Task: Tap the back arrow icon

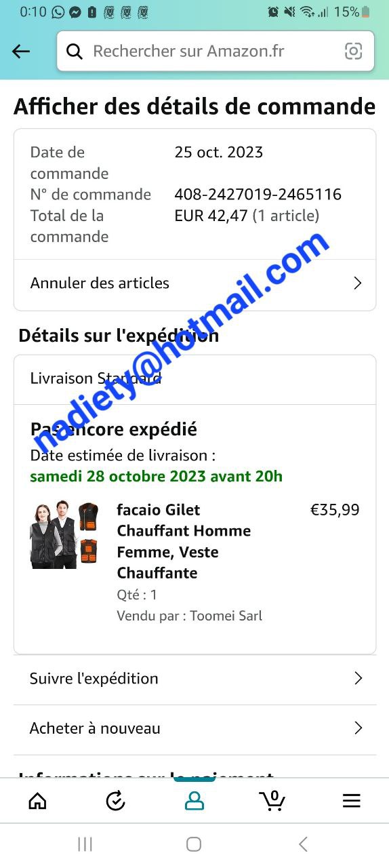Action: tap(21, 52)
